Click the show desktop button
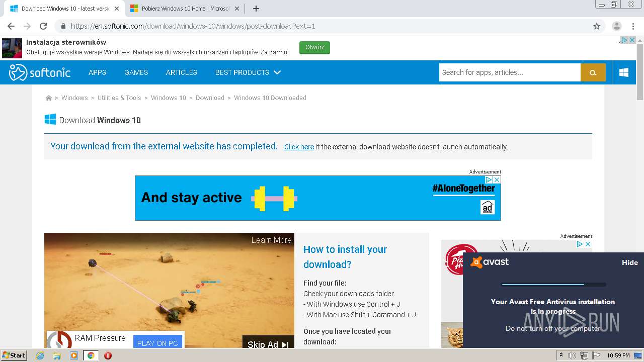 click(x=639, y=355)
